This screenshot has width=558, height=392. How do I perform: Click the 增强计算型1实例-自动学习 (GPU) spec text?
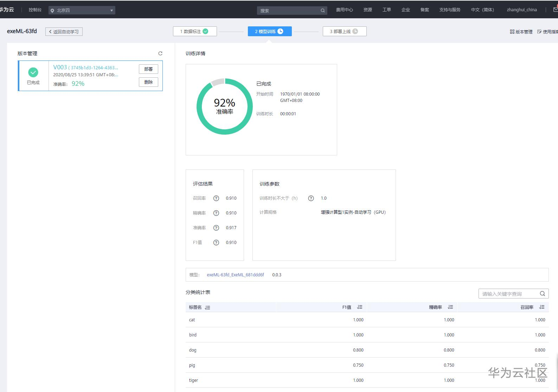point(353,212)
